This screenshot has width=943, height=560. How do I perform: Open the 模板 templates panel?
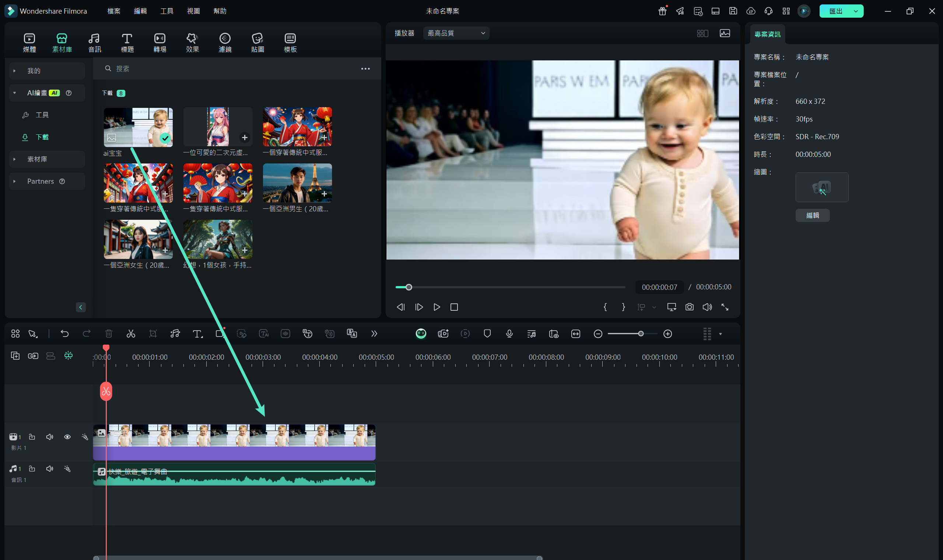(x=290, y=43)
